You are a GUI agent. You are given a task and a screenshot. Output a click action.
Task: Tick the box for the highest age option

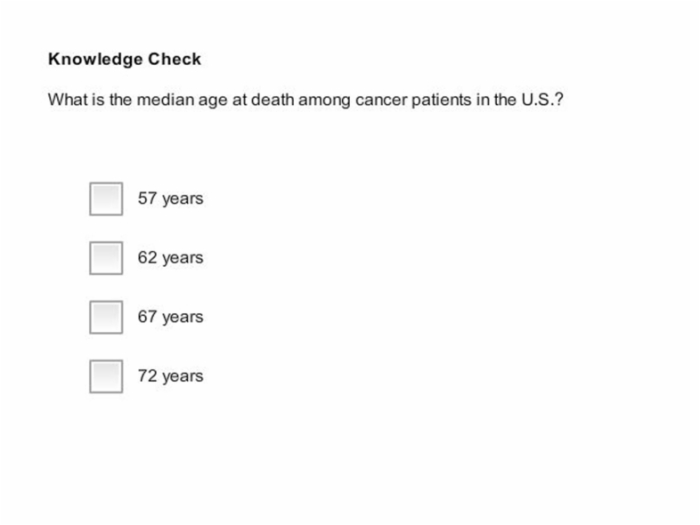tap(106, 376)
